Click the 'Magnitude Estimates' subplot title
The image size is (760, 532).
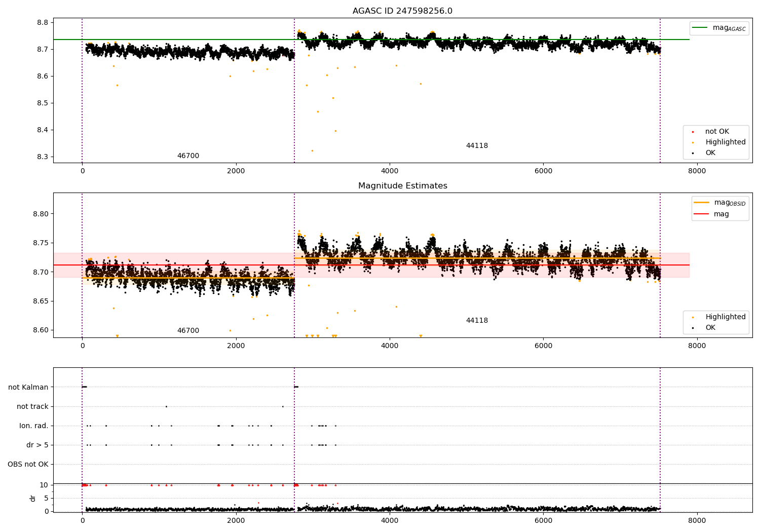(402, 186)
